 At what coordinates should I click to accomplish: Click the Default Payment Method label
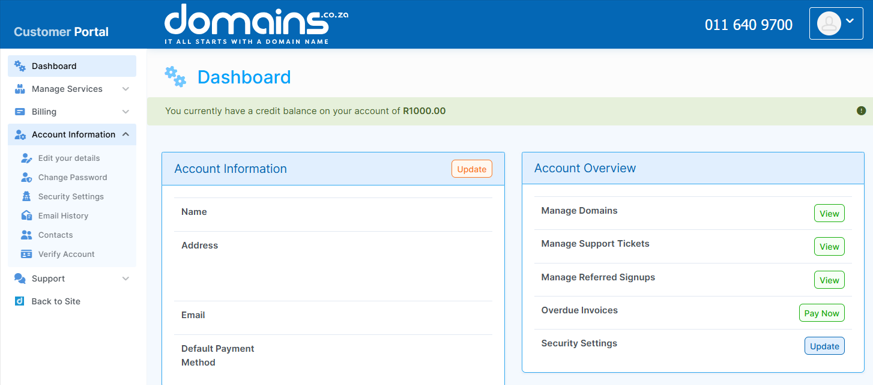tap(218, 356)
